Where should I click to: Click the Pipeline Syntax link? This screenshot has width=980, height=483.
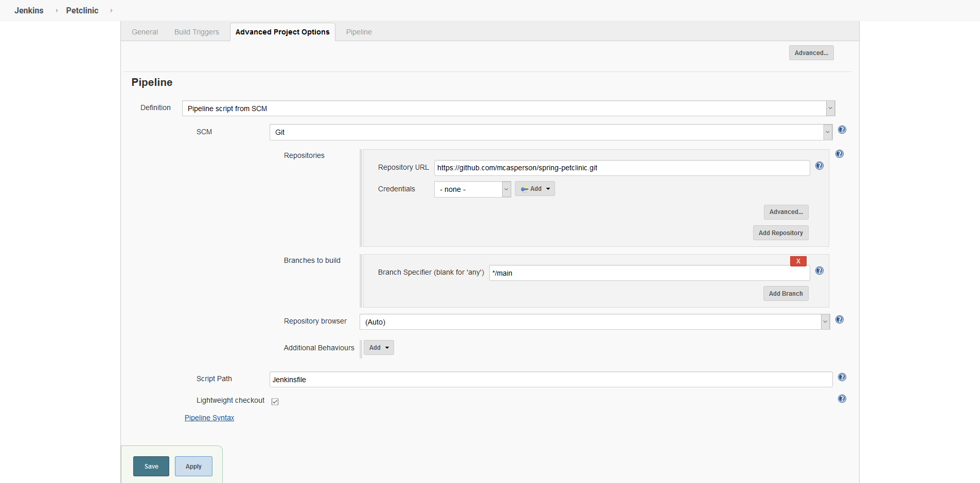point(209,418)
